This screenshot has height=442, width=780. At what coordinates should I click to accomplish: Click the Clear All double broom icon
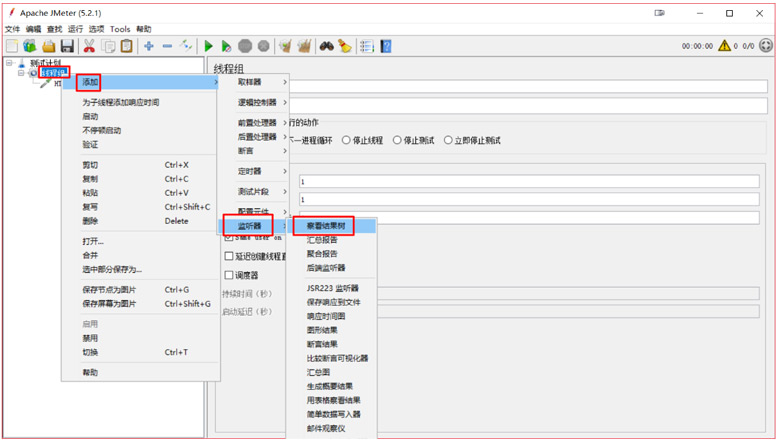click(x=304, y=46)
